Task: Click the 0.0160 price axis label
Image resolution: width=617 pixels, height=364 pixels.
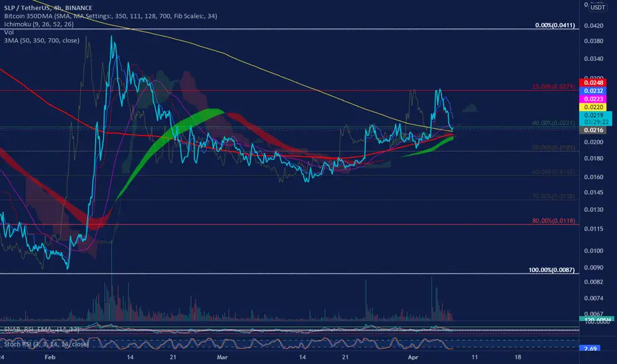Action: pos(593,177)
